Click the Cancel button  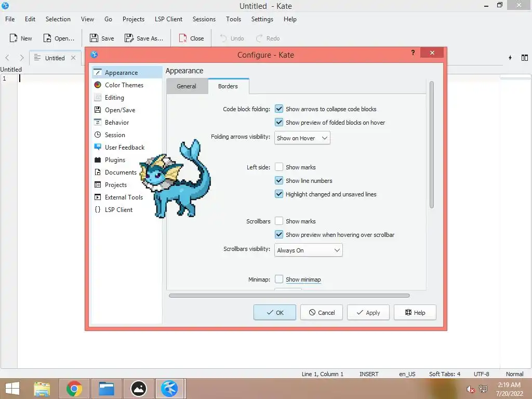click(x=321, y=312)
